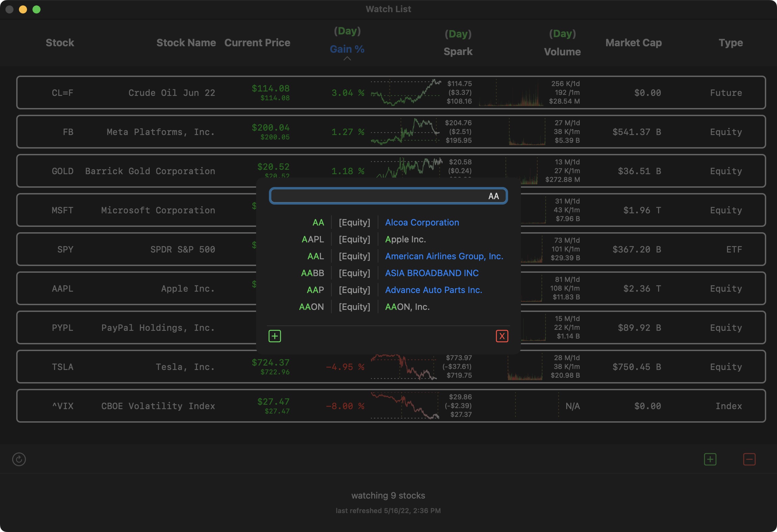Viewport: 777px width, 532px height.
Task: Click the green add button in search popup
Action: [x=275, y=336]
